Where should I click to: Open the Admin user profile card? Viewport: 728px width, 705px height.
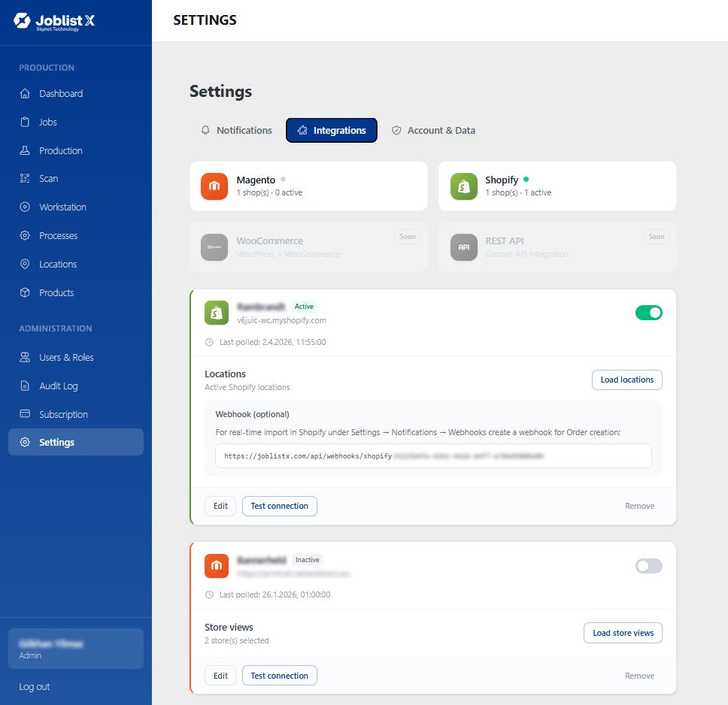[x=76, y=649]
